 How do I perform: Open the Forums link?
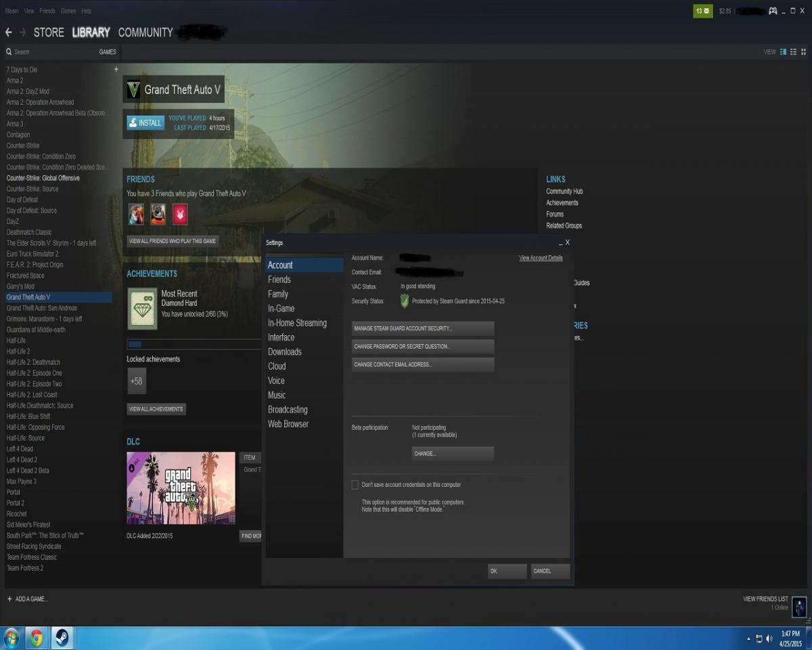click(x=555, y=215)
